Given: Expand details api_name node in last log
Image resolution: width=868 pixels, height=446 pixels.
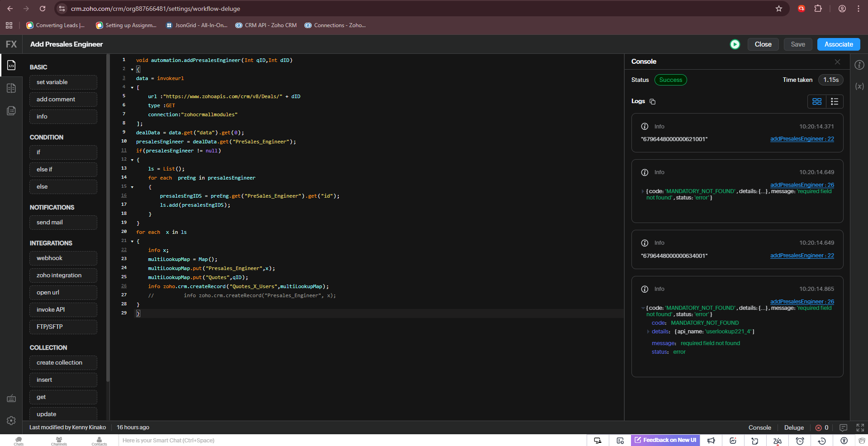Looking at the screenshot, I should coord(648,332).
